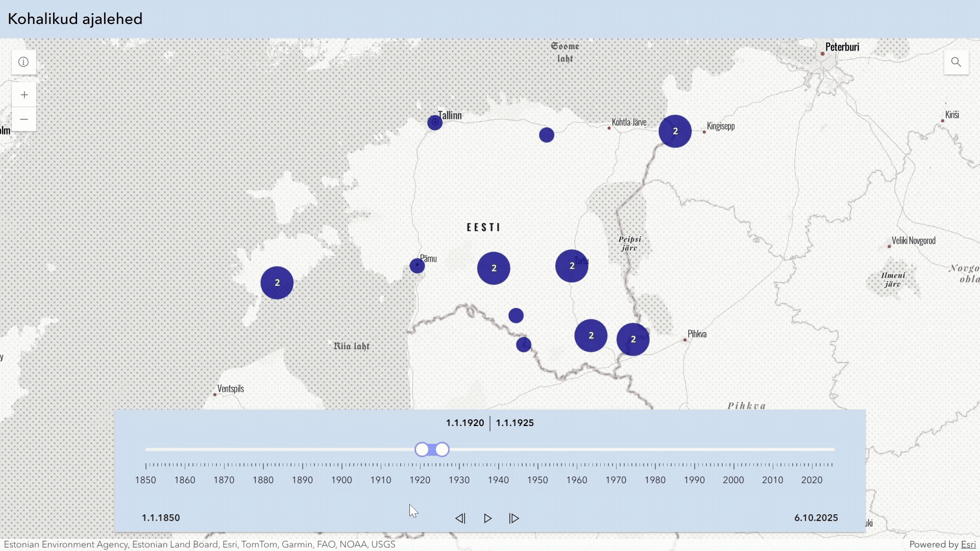Viewport: 980px width, 551px height.
Task: Click the 1880 label on timeline
Action: pyautogui.click(x=263, y=480)
